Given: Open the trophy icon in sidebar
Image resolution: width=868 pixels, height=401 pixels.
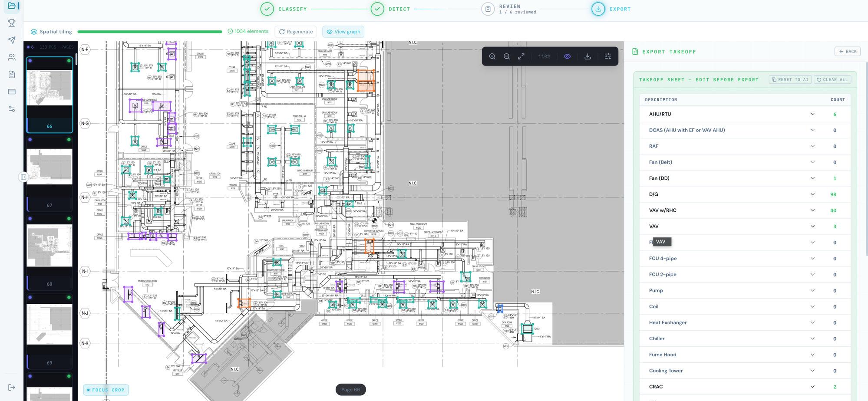Looking at the screenshot, I should 12,23.
